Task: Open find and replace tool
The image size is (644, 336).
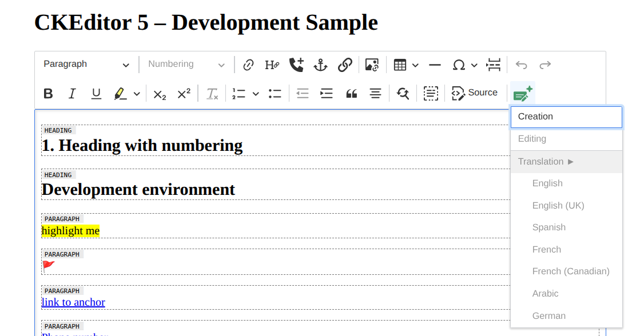Action: pyautogui.click(x=403, y=93)
